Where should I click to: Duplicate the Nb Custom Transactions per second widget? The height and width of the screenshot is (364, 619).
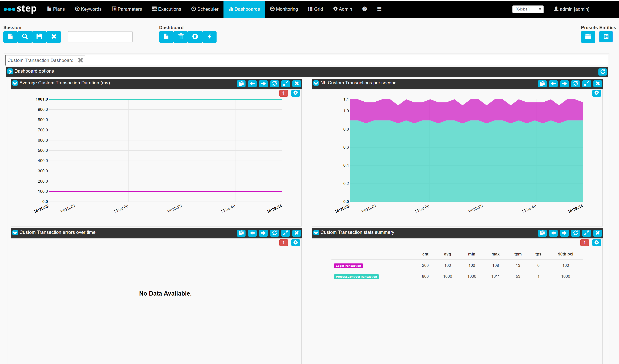pos(542,84)
